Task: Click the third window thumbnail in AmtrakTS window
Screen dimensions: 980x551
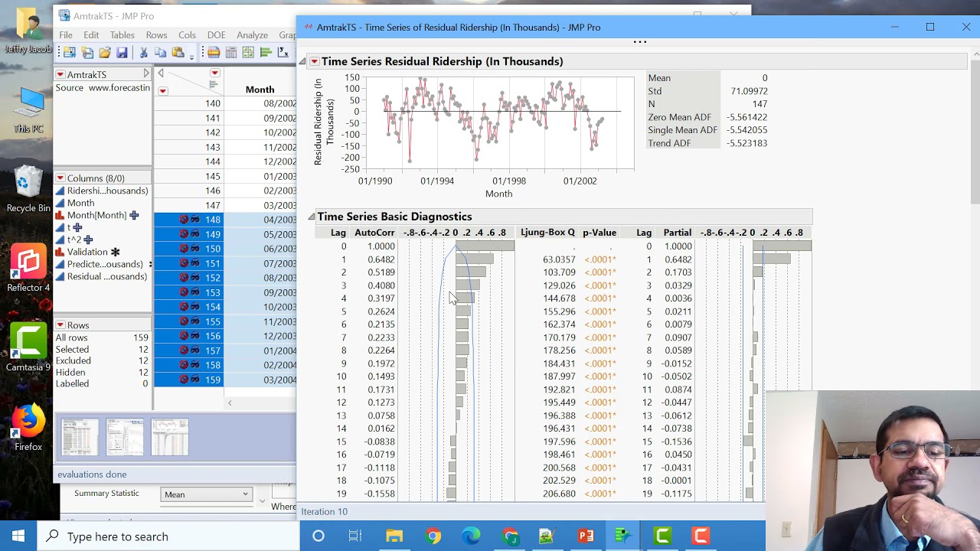Action: [x=170, y=437]
